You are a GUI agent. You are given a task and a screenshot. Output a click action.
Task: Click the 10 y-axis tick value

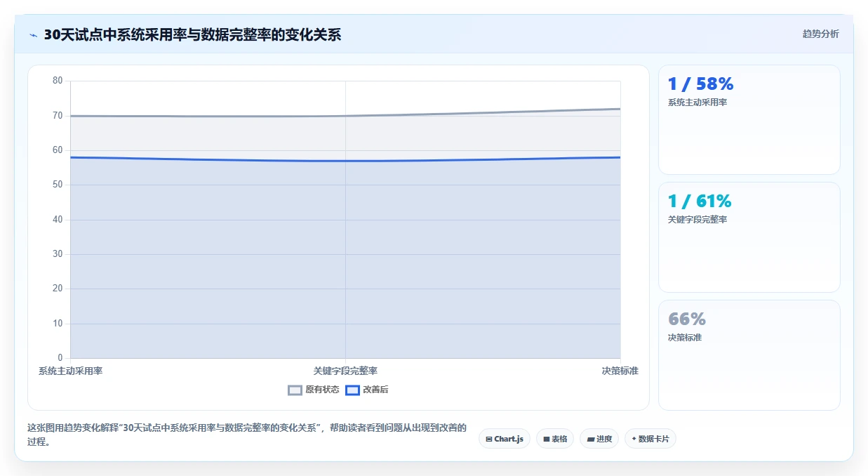click(58, 323)
